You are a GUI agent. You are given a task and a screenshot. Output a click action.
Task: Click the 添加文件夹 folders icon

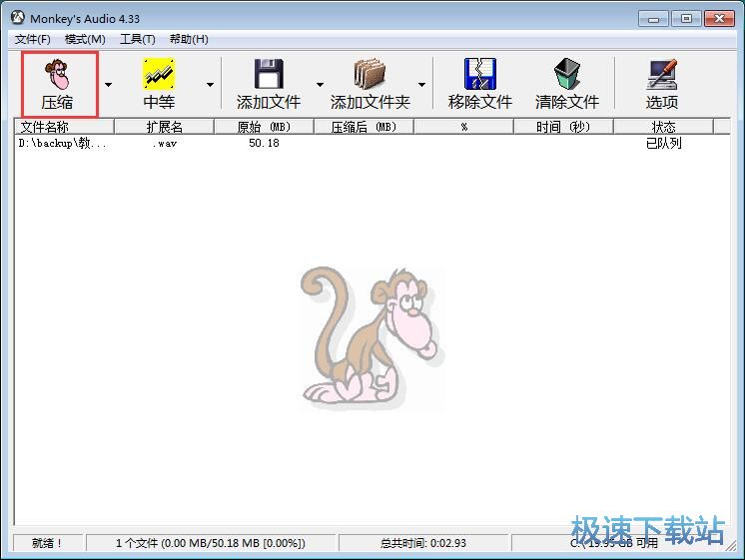tap(370, 74)
